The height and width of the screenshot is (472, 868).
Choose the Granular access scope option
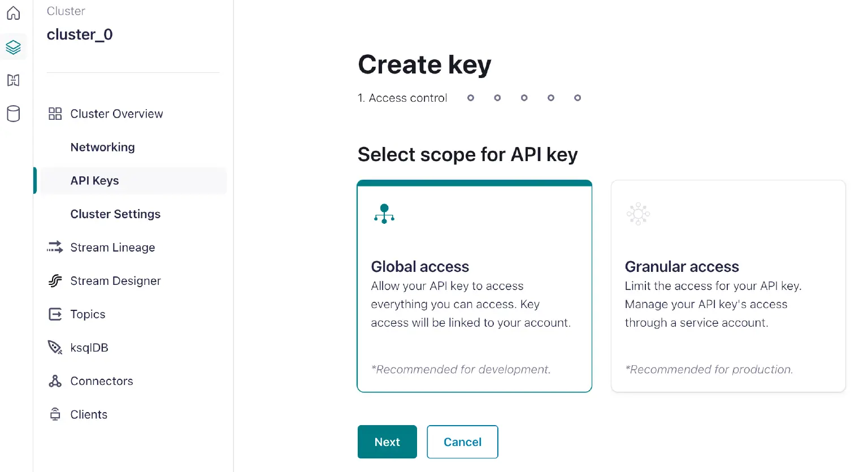(x=728, y=285)
